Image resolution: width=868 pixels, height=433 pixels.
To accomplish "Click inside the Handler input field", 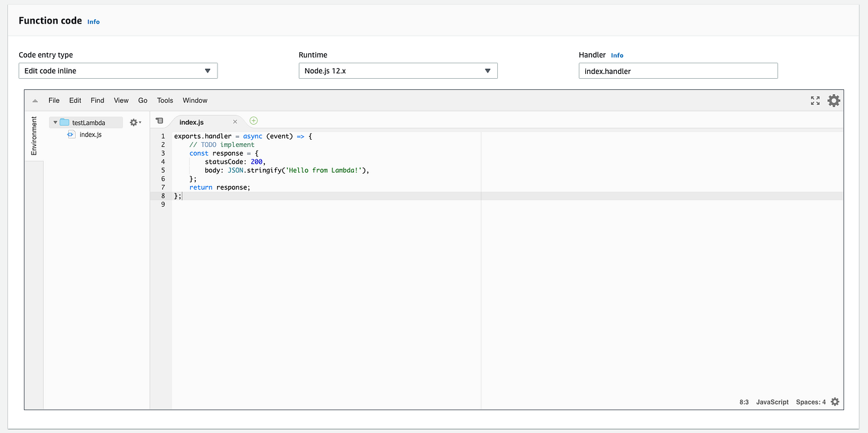I will [x=678, y=71].
